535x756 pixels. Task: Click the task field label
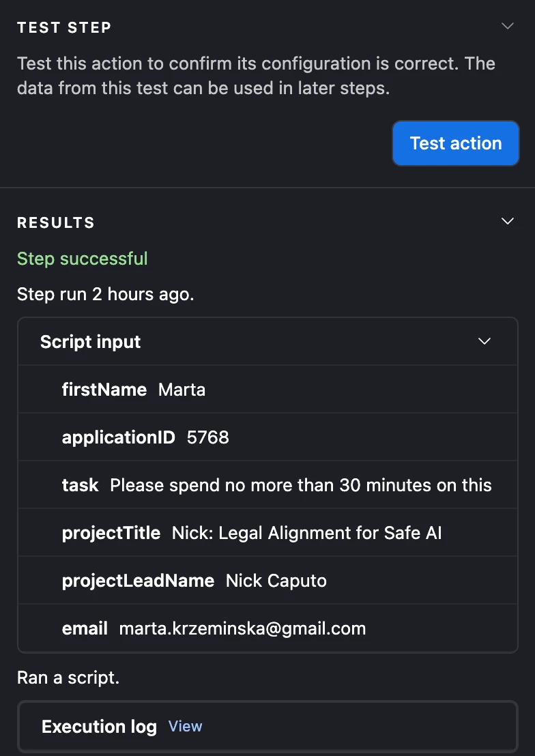pos(80,485)
